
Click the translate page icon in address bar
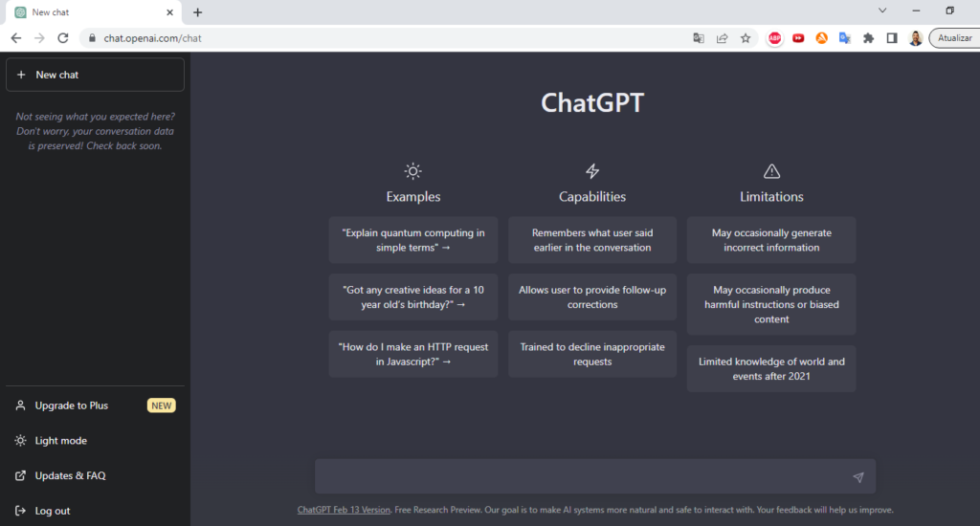tap(699, 38)
